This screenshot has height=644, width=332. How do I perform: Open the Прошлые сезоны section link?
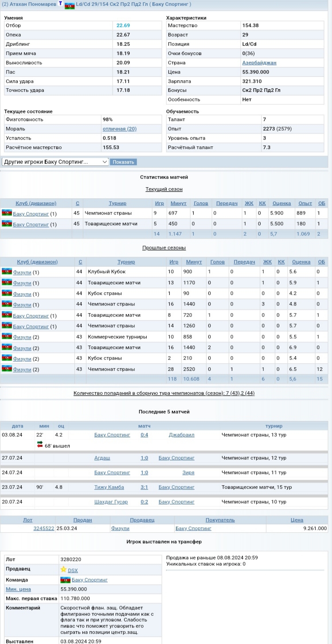click(164, 247)
